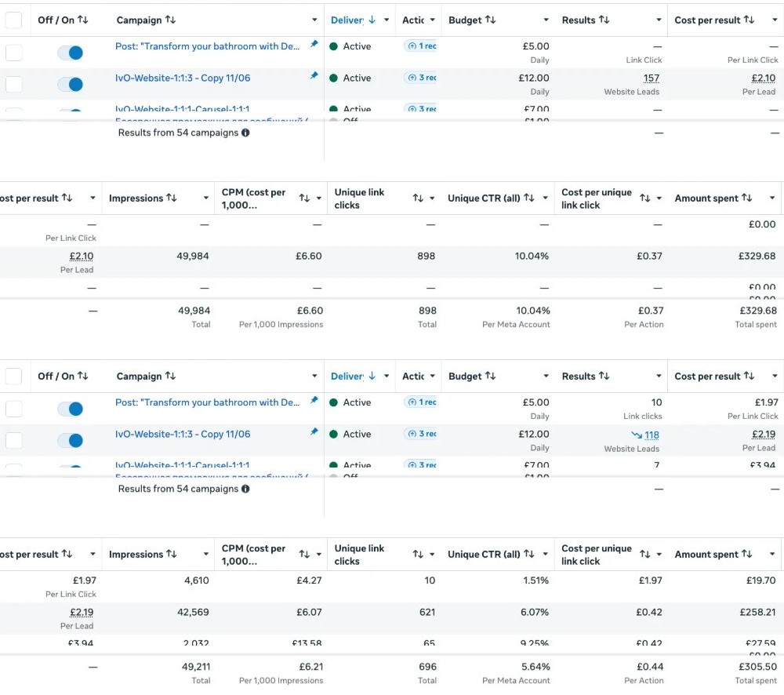Click CPM sort arrows in upper metrics table
The width and height of the screenshot is (784, 695).
tap(304, 198)
